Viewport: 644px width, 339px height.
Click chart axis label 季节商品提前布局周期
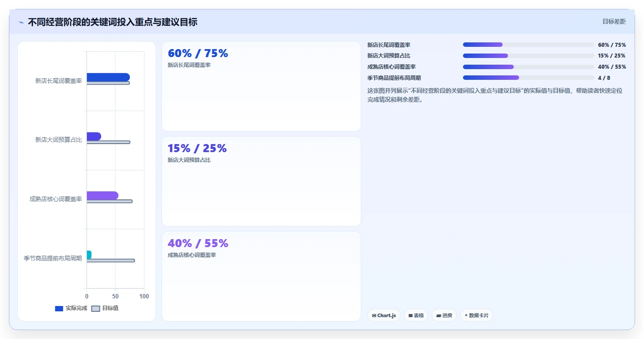[x=53, y=258]
